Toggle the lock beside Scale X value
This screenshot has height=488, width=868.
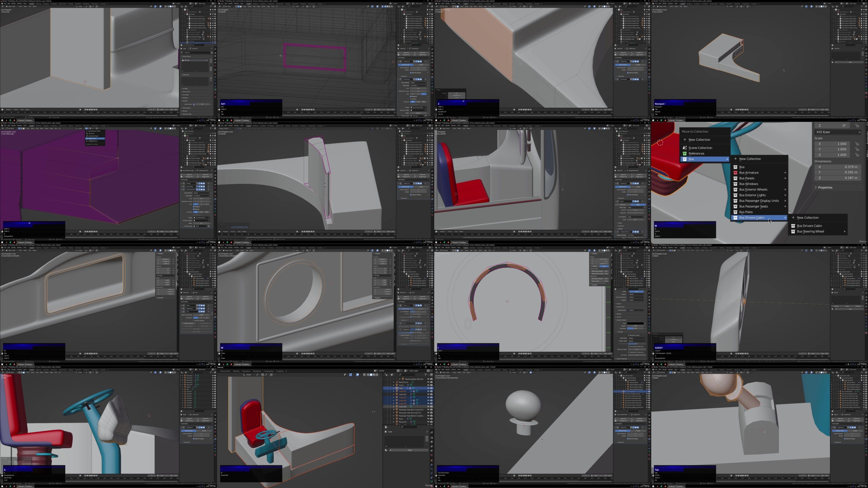(857, 144)
